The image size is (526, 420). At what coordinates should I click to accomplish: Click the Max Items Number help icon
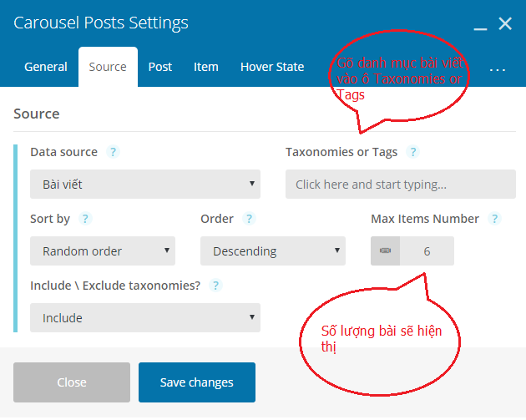[x=494, y=219]
